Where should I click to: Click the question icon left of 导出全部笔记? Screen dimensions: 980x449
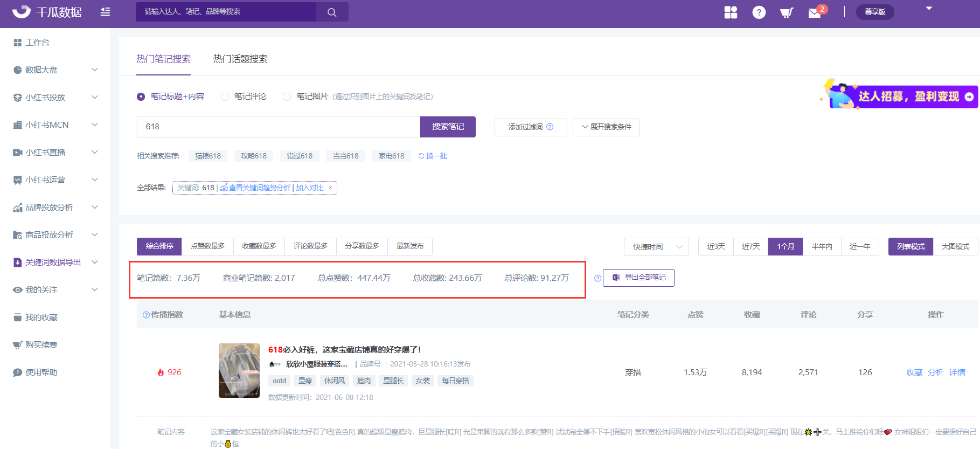[x=597, y=278]
